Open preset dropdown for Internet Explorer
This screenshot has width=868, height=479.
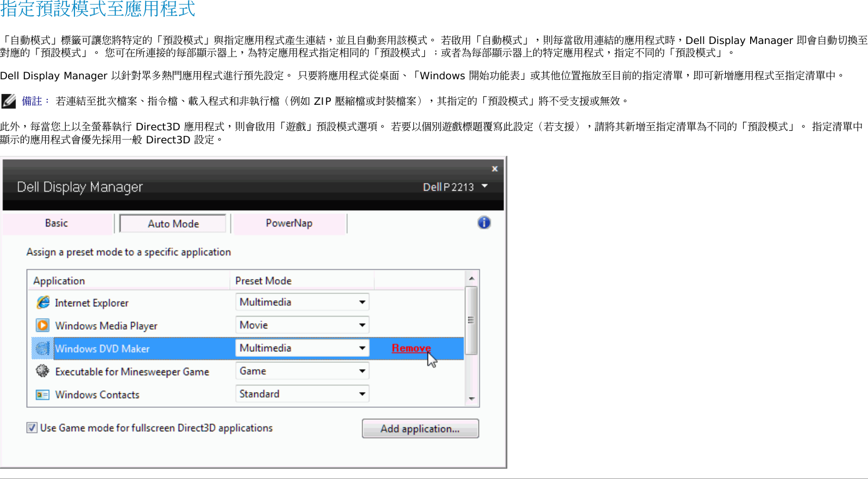pos(303,302)
